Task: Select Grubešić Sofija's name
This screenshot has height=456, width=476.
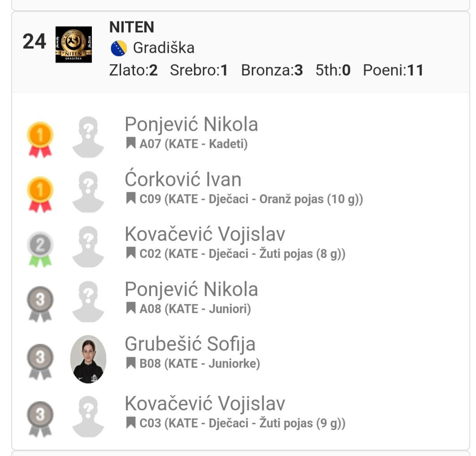Action: coord(190,344)
